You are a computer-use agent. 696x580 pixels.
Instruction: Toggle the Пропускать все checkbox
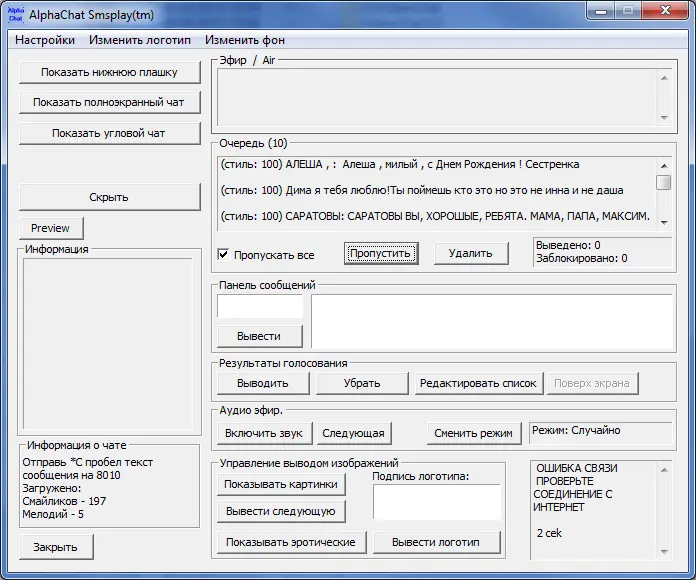(x=223, y=255)
